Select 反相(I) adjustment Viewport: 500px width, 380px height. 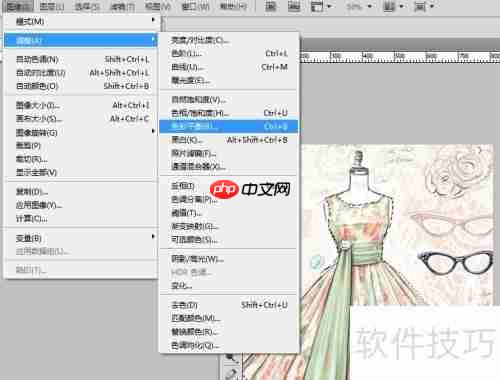coord(229,186)
